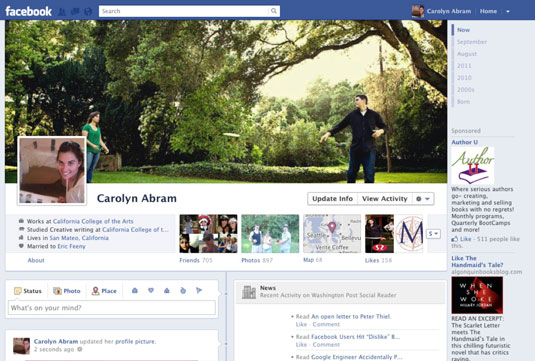Go to the Home menu item
535x361 pixels.
(488, 11)
